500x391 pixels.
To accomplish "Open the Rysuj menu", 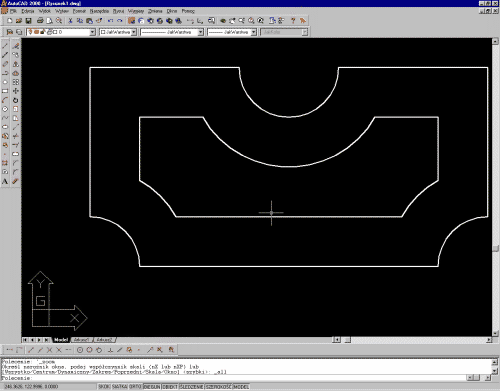I will [x=118, y=11].
